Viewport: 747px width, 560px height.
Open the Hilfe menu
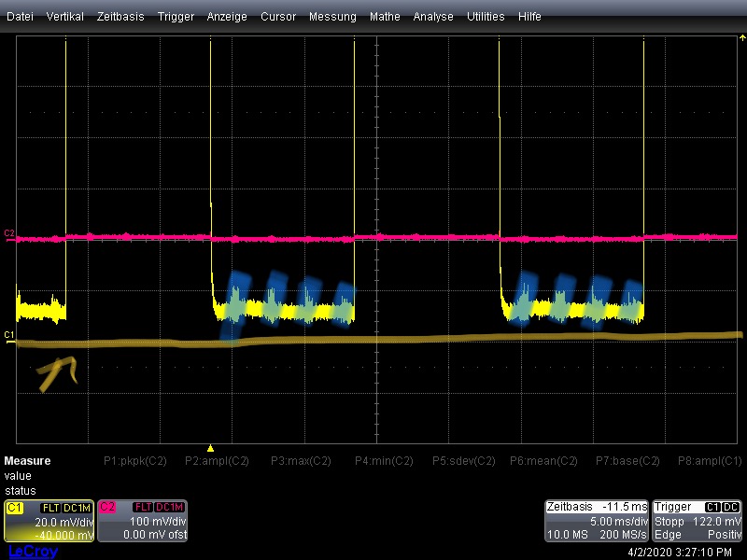[x=529, y=17]
